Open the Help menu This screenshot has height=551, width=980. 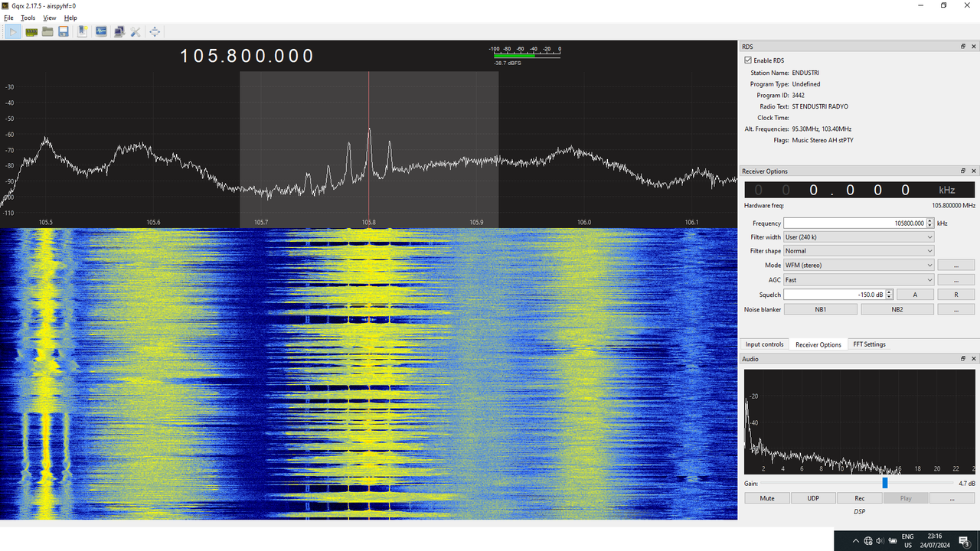(70, 18)
